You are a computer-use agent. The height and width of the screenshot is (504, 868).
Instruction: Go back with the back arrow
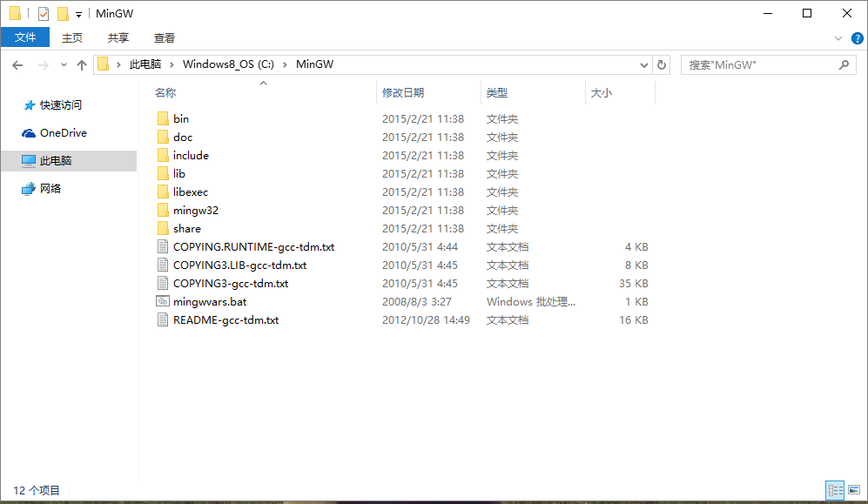(17, 65)
